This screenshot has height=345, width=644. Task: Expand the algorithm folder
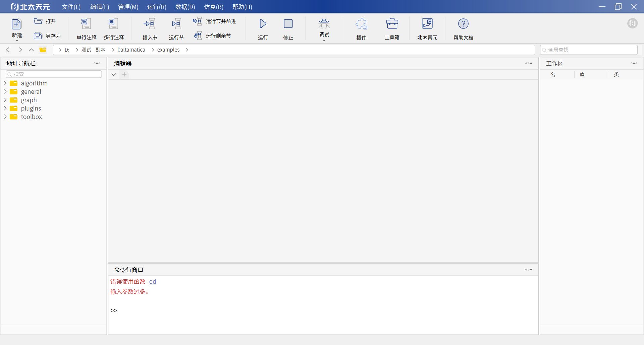coord(5,83)
